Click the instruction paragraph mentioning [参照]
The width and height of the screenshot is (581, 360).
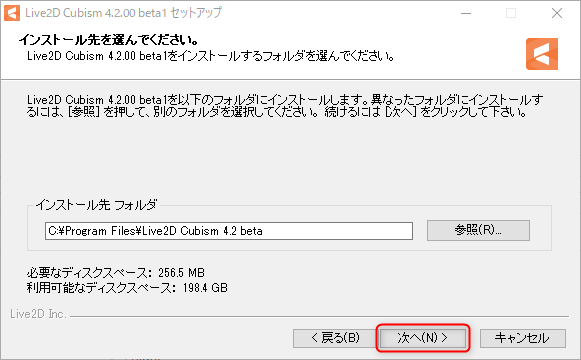pos(285,106)
